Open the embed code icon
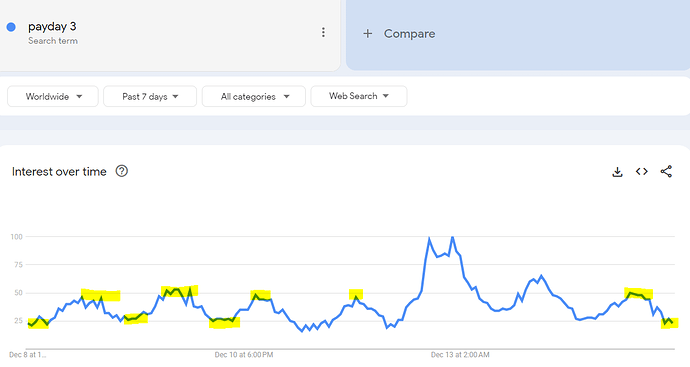This screenshot has width=690, height=367. coord(642,172)
